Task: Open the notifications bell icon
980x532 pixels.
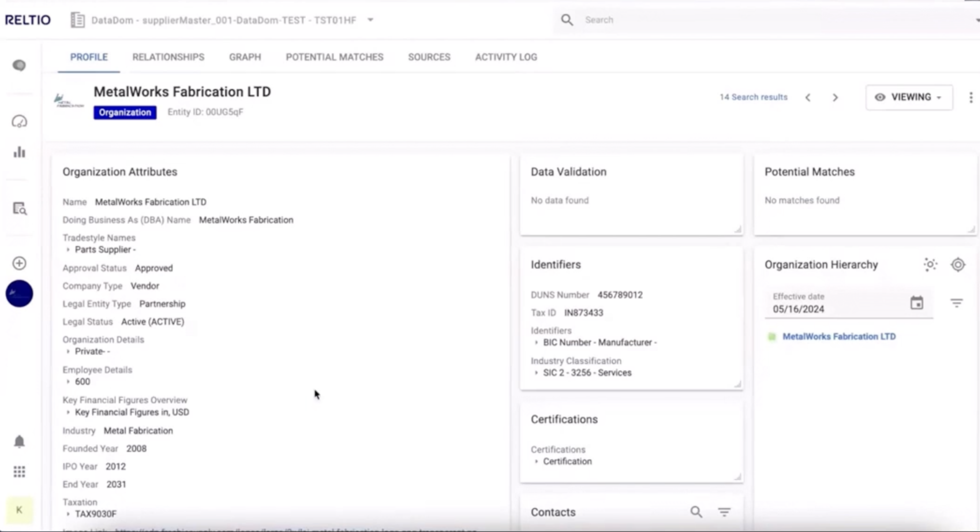Action: coord(19,442)
